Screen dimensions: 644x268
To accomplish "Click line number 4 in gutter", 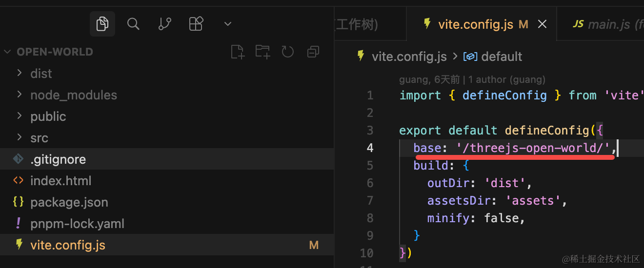I will pyautogui.click(x=370, y=148).
